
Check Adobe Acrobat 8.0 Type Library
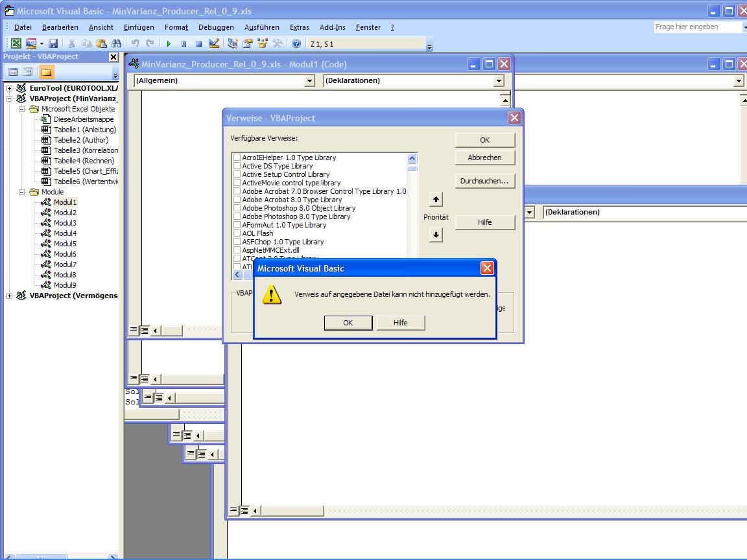pyautogui.click(x=237, y=200)
